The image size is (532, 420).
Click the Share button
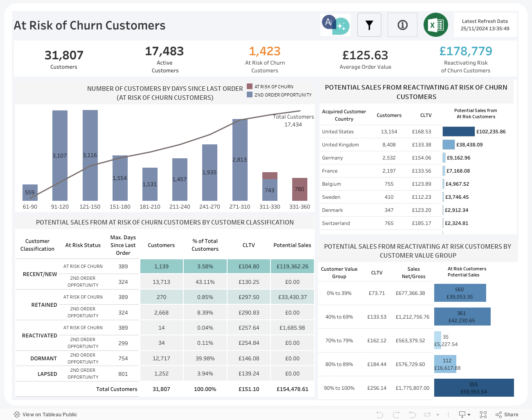click(x=507, y=414)
